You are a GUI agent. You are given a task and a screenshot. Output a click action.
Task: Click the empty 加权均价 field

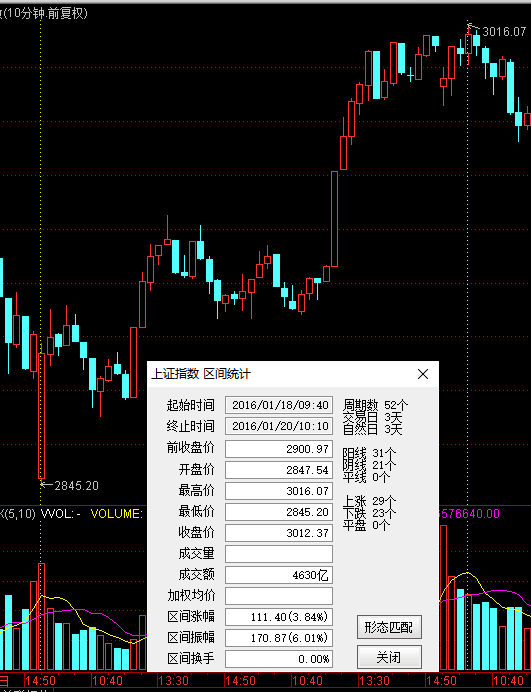coord(279,596)
